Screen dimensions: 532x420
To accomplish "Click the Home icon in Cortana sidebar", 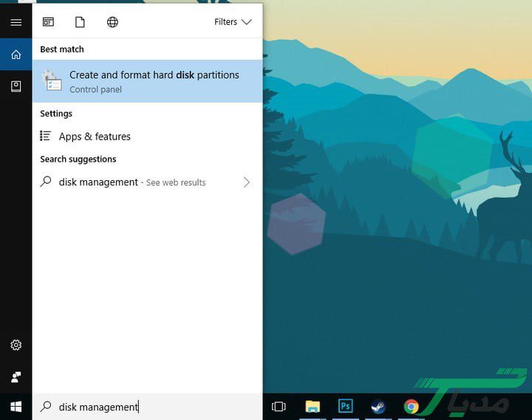I will point(16,55).
